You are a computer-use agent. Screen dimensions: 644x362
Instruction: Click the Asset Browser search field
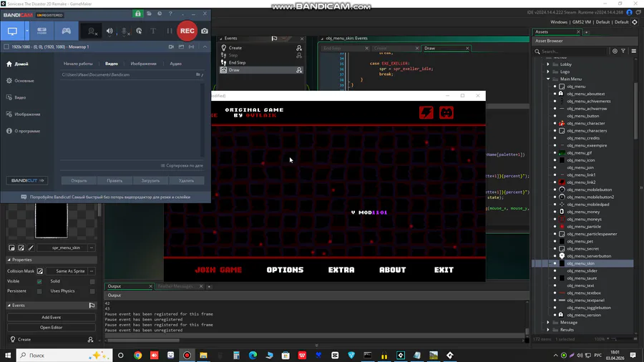pos(571,52)
